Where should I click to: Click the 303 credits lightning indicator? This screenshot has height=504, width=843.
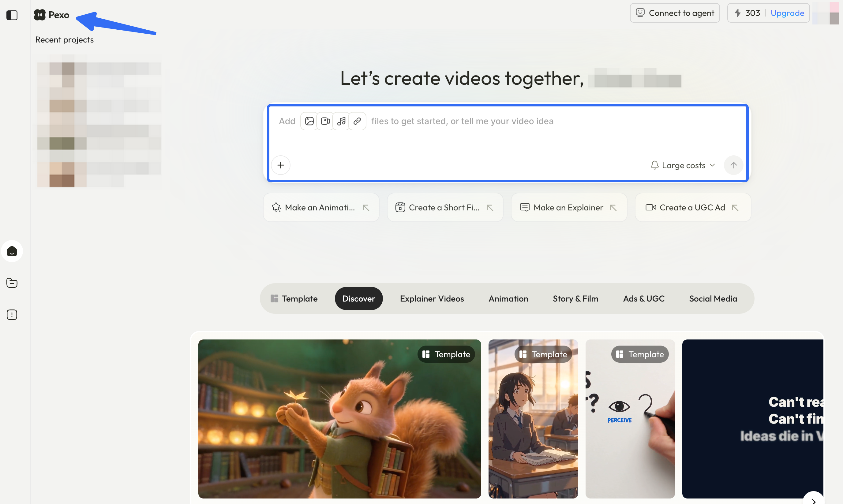pyautogui.click(x=747, y=13)
